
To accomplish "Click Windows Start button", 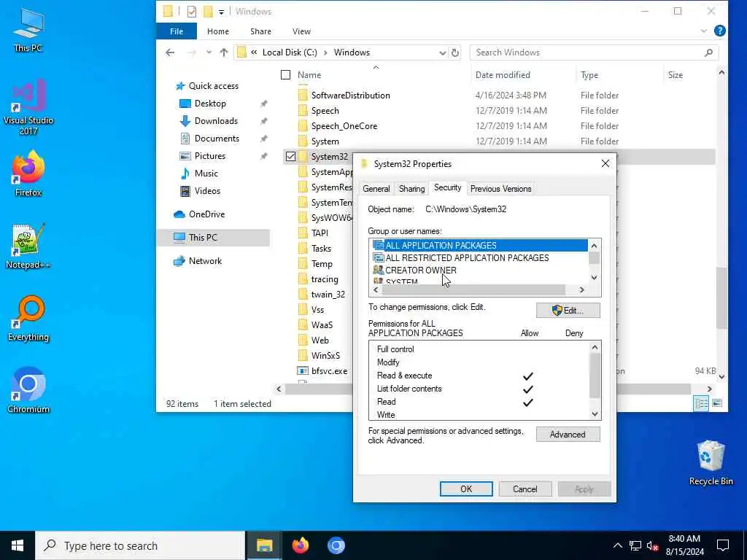I will coord(18,545).
